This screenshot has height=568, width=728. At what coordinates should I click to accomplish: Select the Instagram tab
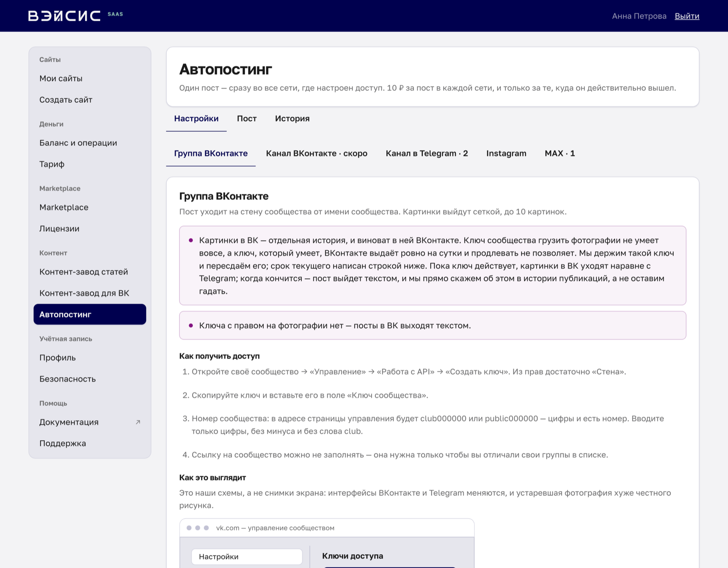pos(506,154)
